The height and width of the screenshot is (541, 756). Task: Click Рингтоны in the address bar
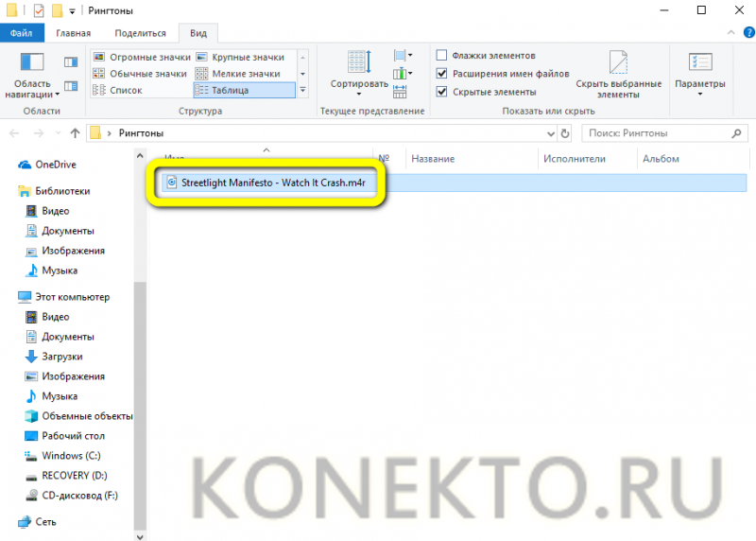pos(141,133)
